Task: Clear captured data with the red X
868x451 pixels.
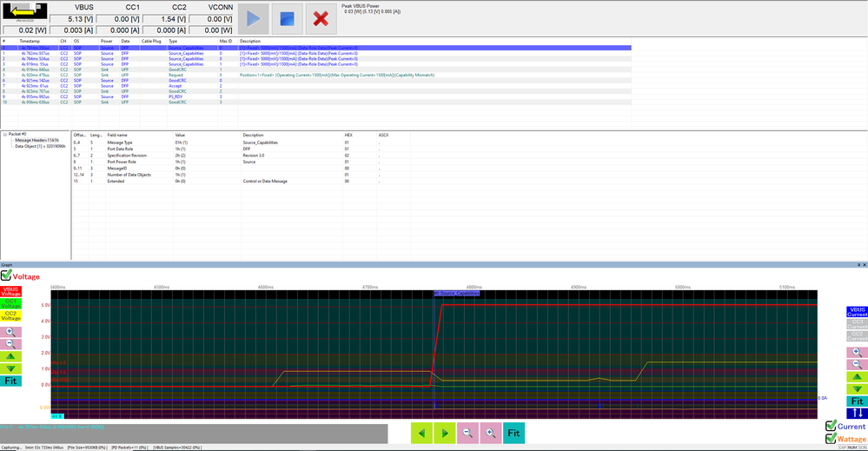Action: [321, 18]
